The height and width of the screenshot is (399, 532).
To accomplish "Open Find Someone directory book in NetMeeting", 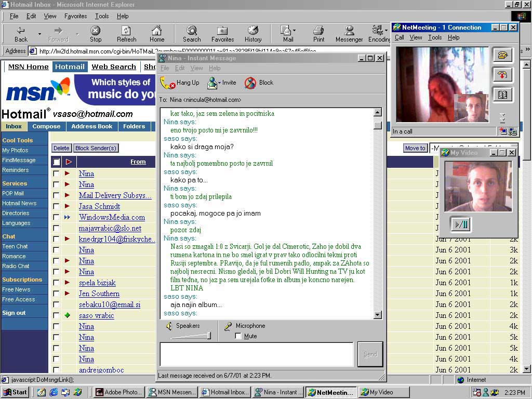I will (502, 95).
